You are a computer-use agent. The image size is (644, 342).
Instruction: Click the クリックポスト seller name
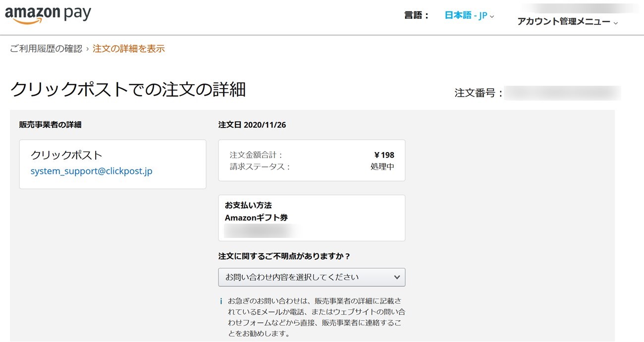66,155
